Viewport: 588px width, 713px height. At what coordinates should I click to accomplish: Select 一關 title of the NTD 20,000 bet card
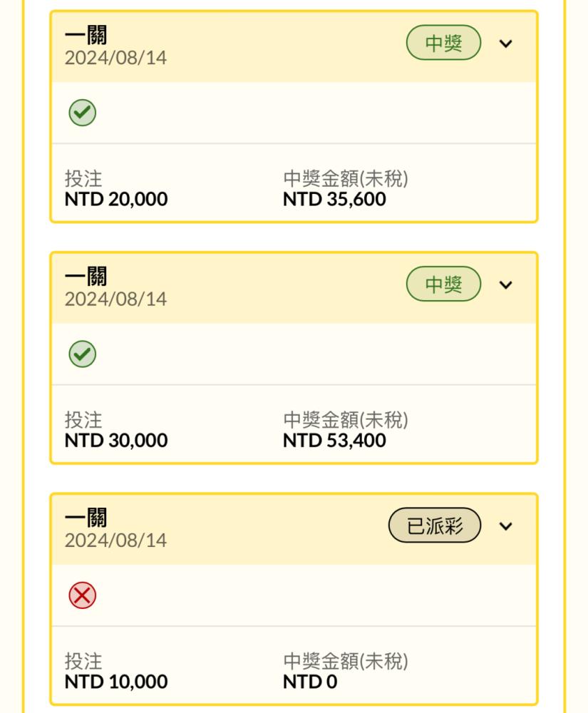[x=86, y=35]
